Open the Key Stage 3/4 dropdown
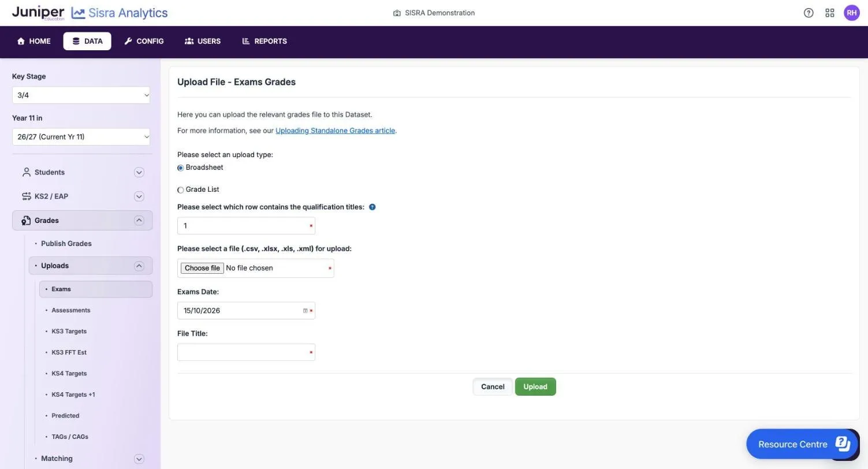868x469 pixels. 81,95
